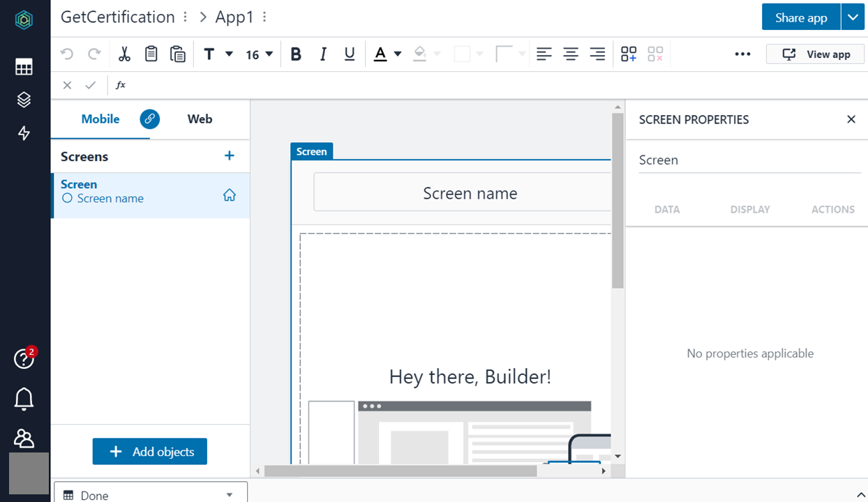Close the Screen Properties panel
This screenshot has width=868, height=502.
click(x=851, y=119)
